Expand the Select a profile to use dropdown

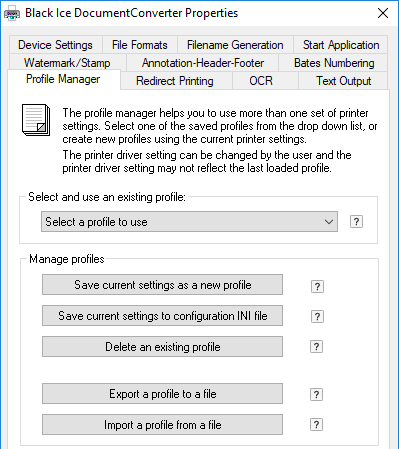189,222
